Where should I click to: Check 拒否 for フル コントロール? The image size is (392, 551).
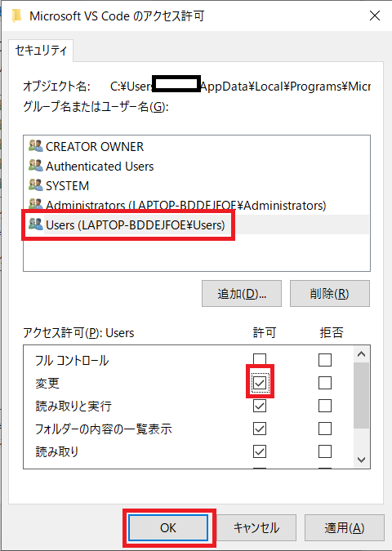click(x=325, y=360)
